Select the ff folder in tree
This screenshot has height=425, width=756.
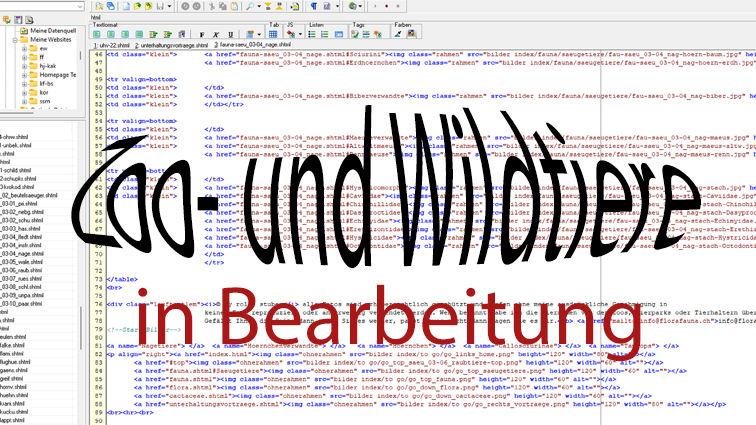point(41,57)
